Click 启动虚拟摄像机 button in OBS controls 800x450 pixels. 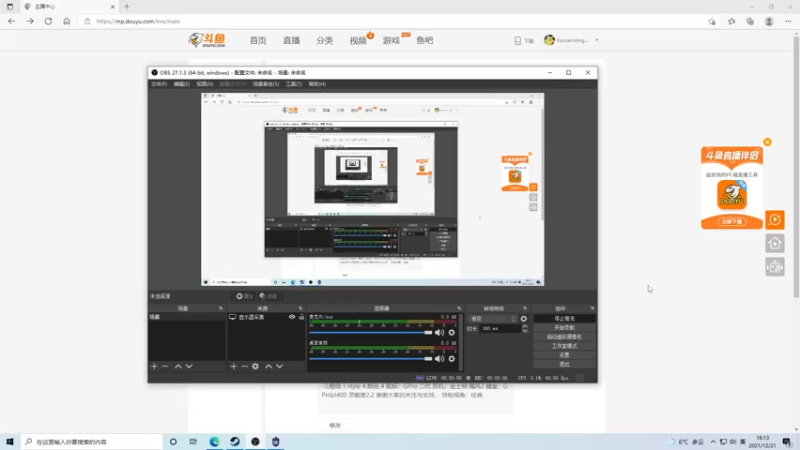click(564, 337)
